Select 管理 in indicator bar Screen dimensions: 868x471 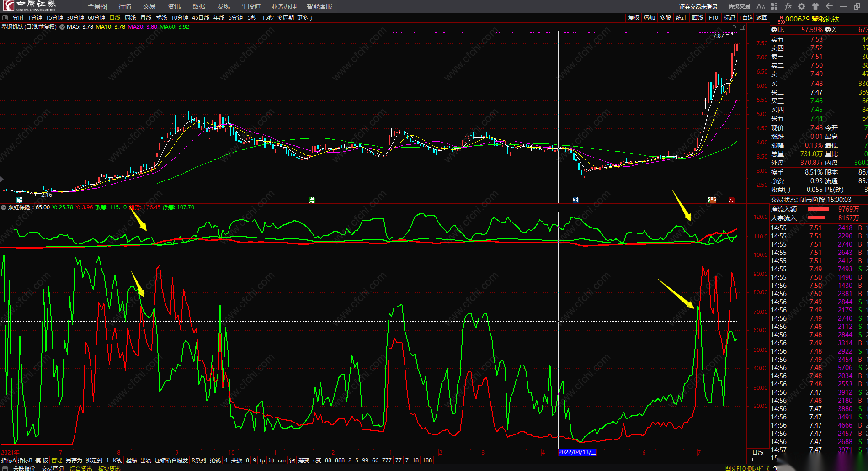tap(57, 460)
